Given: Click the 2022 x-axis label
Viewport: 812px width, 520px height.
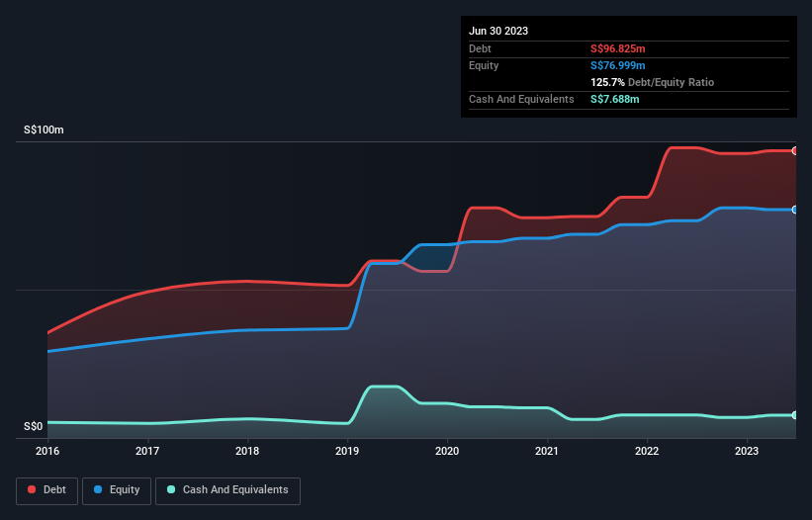Looking at the screenshot, I should (x=647, y=451).
